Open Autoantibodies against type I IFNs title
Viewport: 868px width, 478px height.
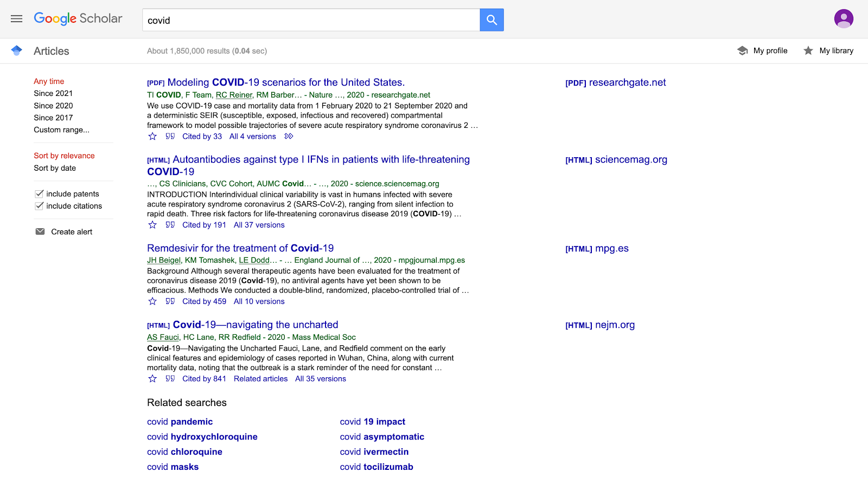308,165
